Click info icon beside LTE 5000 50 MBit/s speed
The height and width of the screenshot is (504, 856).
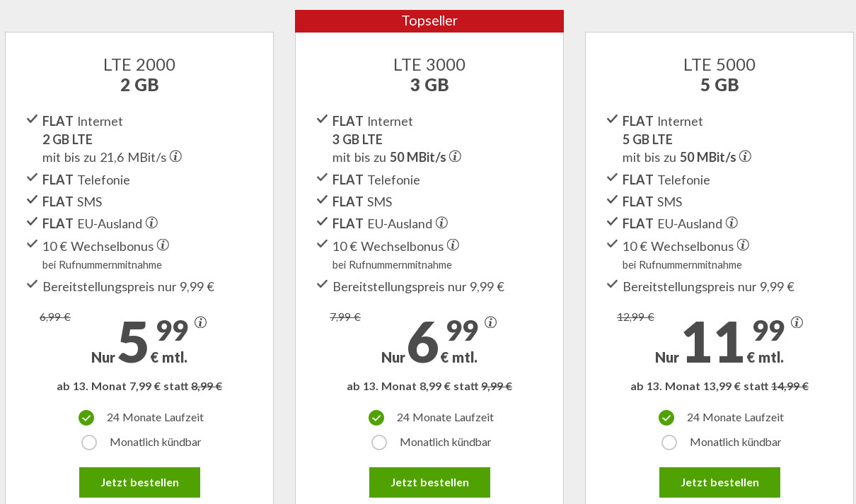745,156
